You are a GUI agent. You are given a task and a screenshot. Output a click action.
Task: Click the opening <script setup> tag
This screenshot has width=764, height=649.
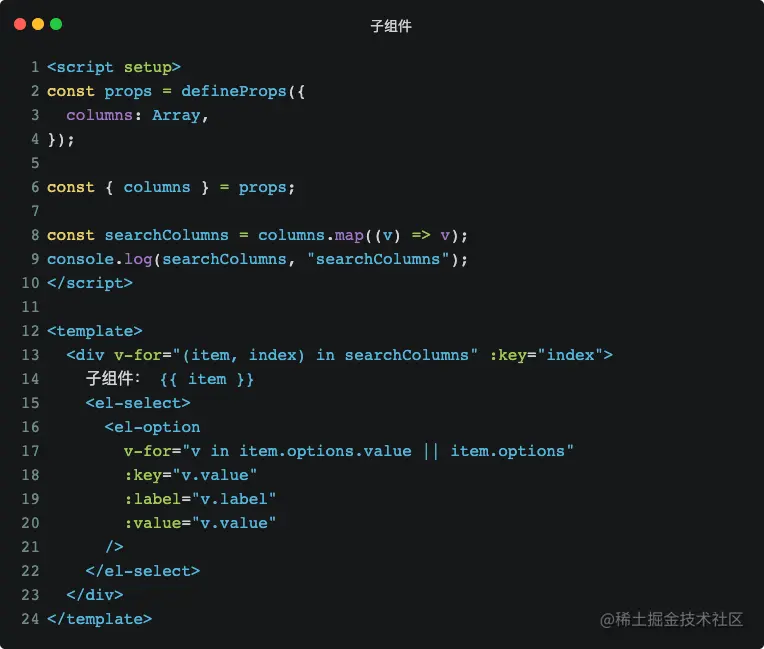coord(114,67)
